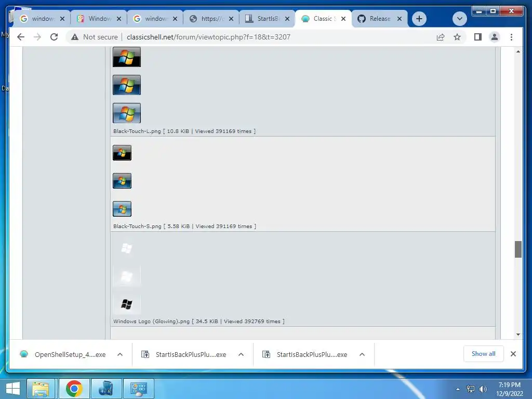Click the middle small blue Start button image

pos(122,181)
